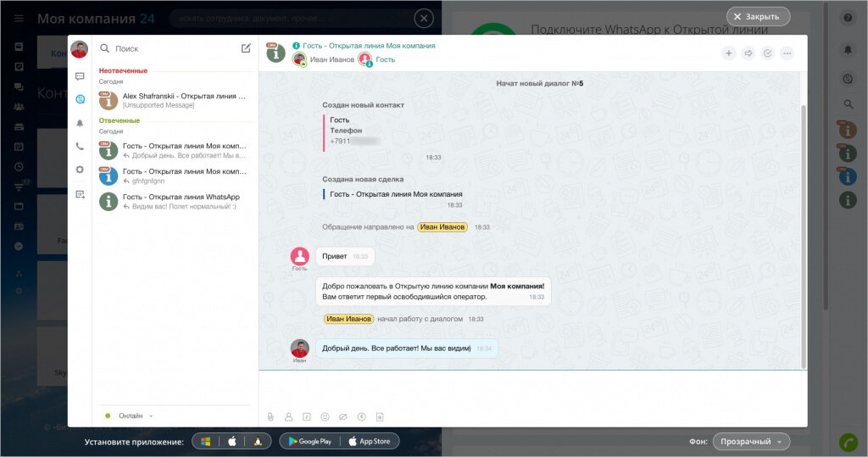
Task: Click the mention user icon below message box
Action: click(x=288, y=416)
